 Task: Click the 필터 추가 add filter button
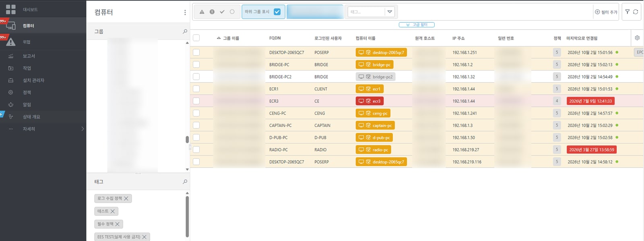(x=606, y=12)
